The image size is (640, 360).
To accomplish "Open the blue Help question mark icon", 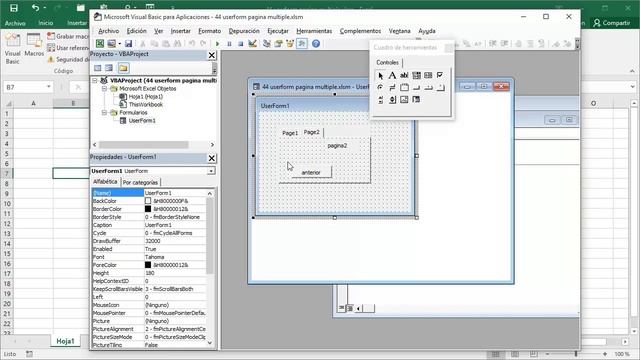I will click(x=316, y=43).
